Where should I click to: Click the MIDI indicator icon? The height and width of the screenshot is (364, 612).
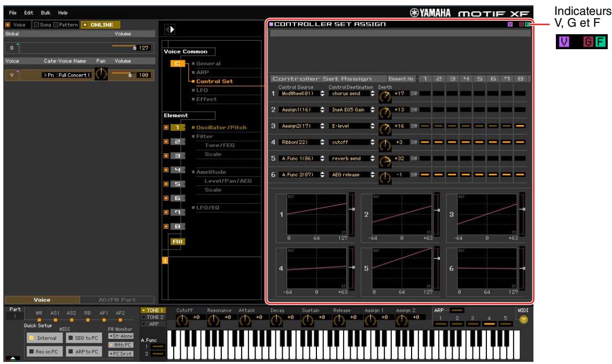(x=523, y=320)
